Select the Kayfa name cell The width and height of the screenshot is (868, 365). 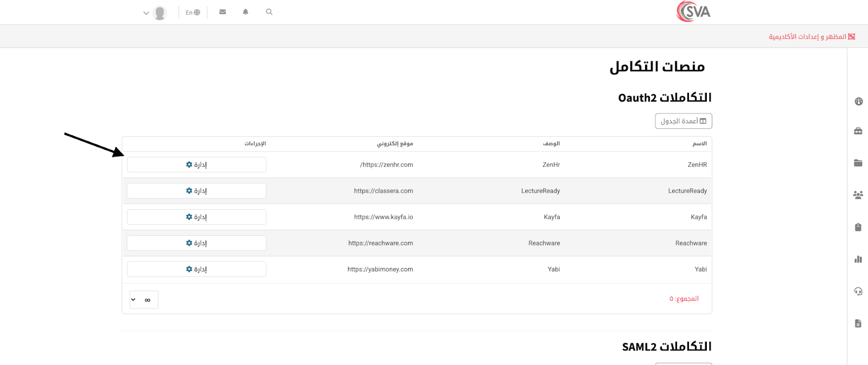pos(699,217)
